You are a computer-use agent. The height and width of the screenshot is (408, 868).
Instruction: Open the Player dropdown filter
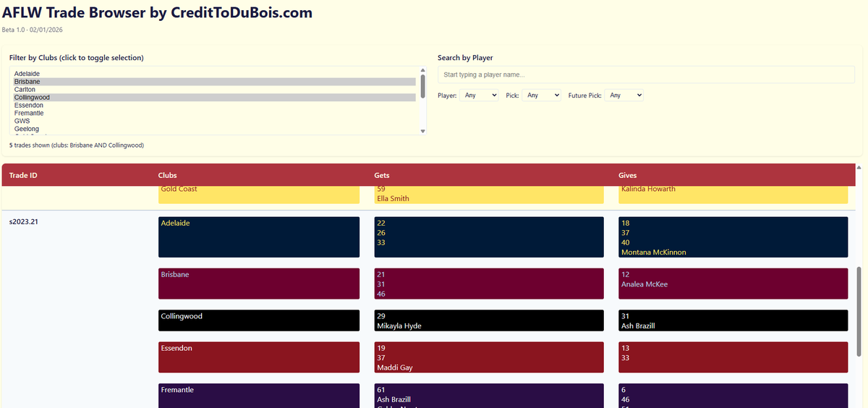(480, 95)
